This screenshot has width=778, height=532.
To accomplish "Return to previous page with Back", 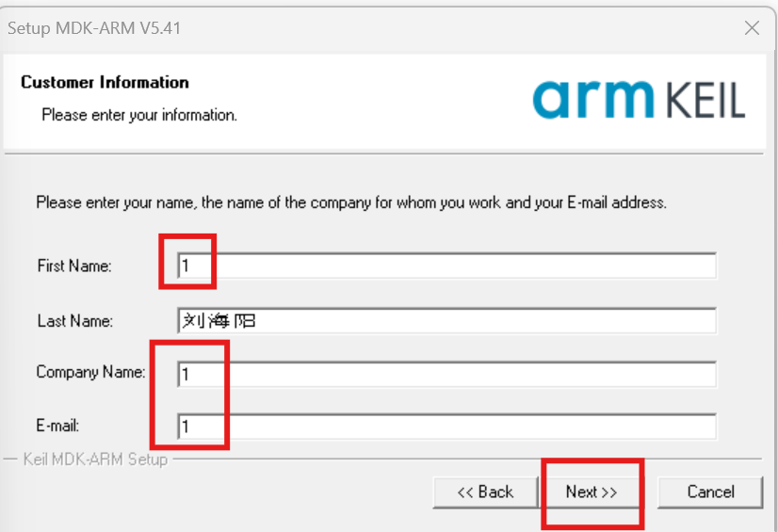I will tap(485, 492).
